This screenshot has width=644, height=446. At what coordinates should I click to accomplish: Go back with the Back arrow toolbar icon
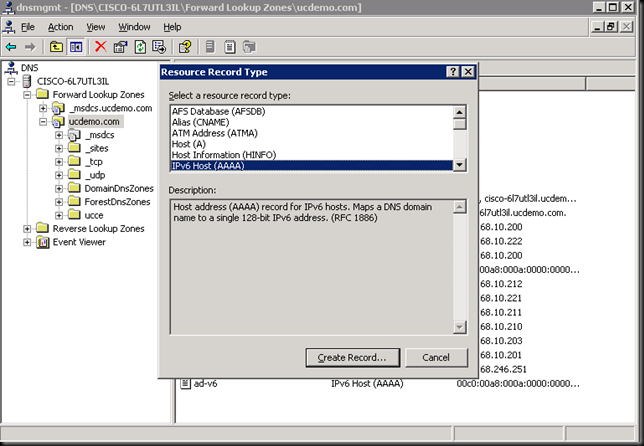[11, 47]
